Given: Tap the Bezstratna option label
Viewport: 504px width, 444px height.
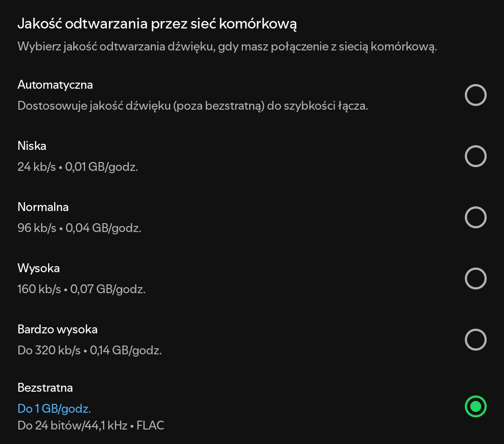Looking at the screenshot, I should [x=45, y=388].
